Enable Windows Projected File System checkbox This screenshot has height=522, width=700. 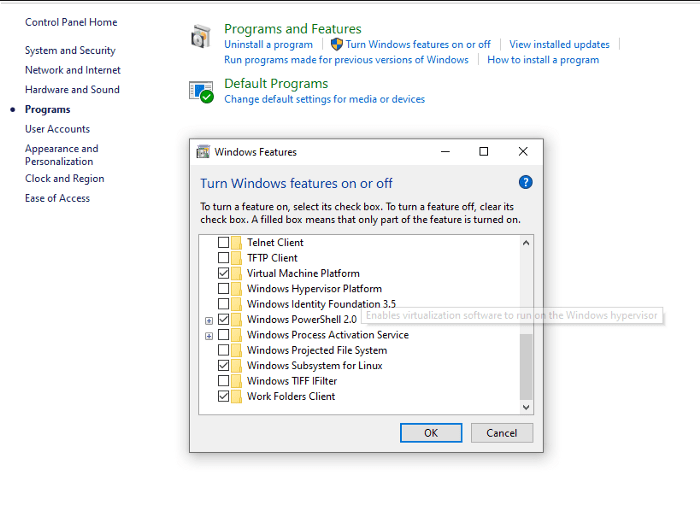point(224,350)
